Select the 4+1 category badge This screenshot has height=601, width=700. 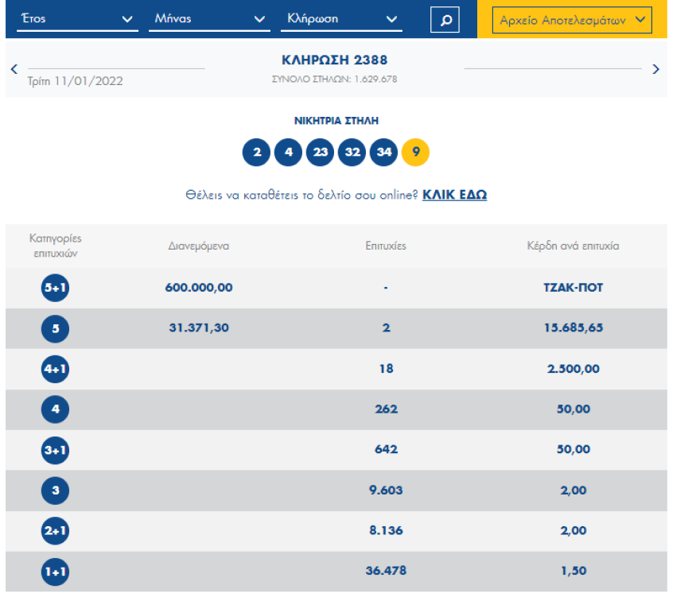[55, 369]
